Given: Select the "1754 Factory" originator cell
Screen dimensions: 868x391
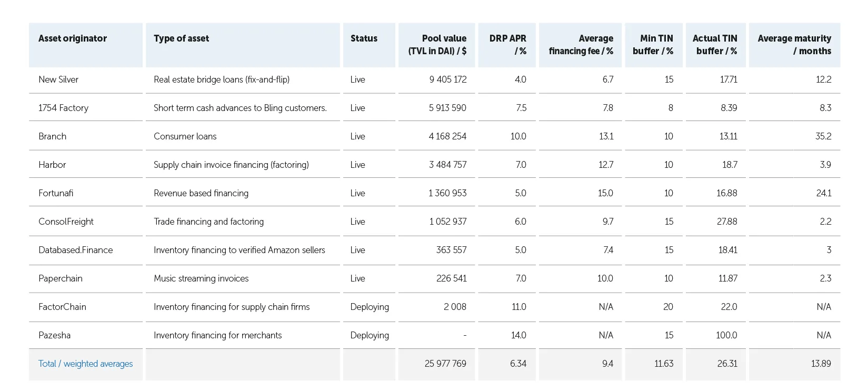Looking at the screenshot, I should (x=63, y=108).
